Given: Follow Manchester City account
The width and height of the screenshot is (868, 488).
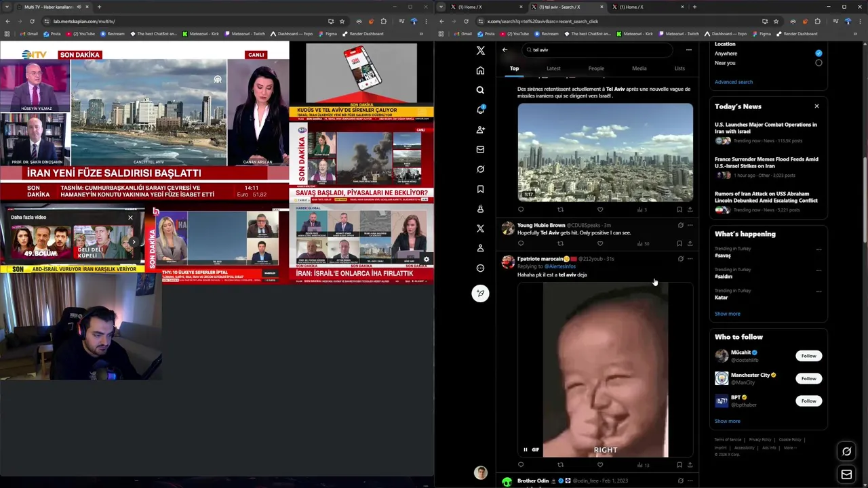Looking at the screenshot, I should click(808, 378).
